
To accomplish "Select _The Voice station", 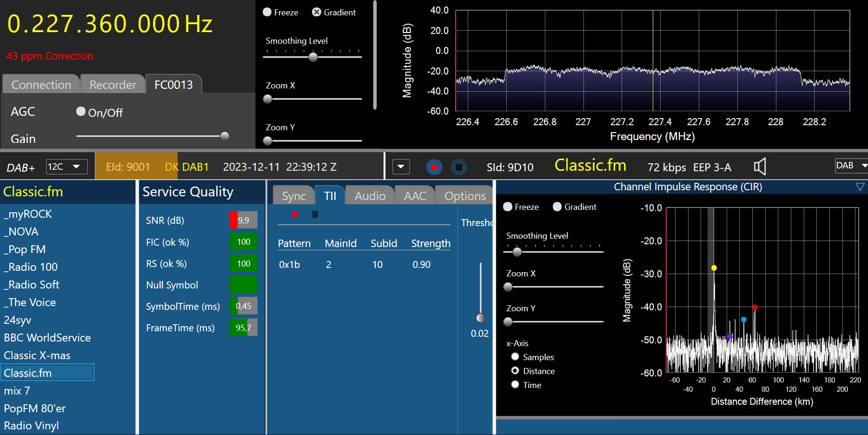I will click(30, 302).
